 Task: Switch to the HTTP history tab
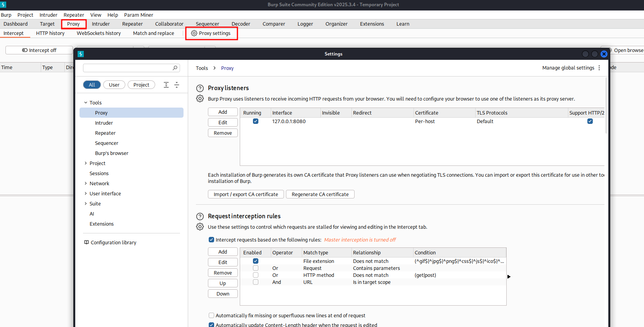click(50, 33)
